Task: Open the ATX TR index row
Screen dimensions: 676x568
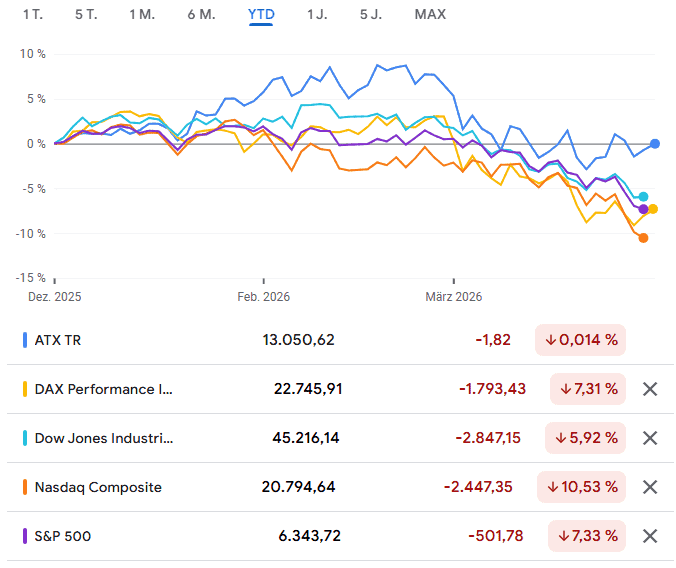Action: coord(58,340)
